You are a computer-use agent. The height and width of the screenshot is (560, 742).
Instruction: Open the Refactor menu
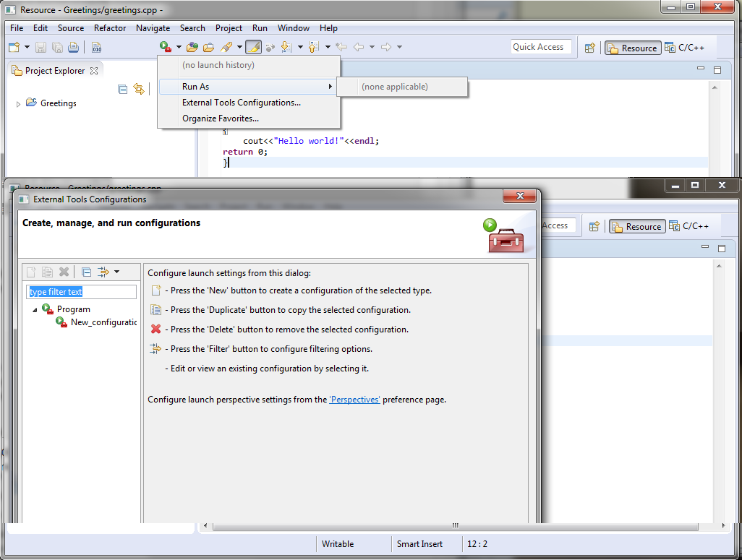tap(110, 28)
